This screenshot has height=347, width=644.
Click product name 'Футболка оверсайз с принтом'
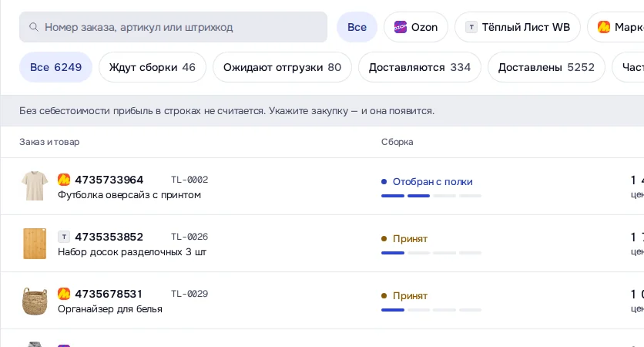point(129,195)
